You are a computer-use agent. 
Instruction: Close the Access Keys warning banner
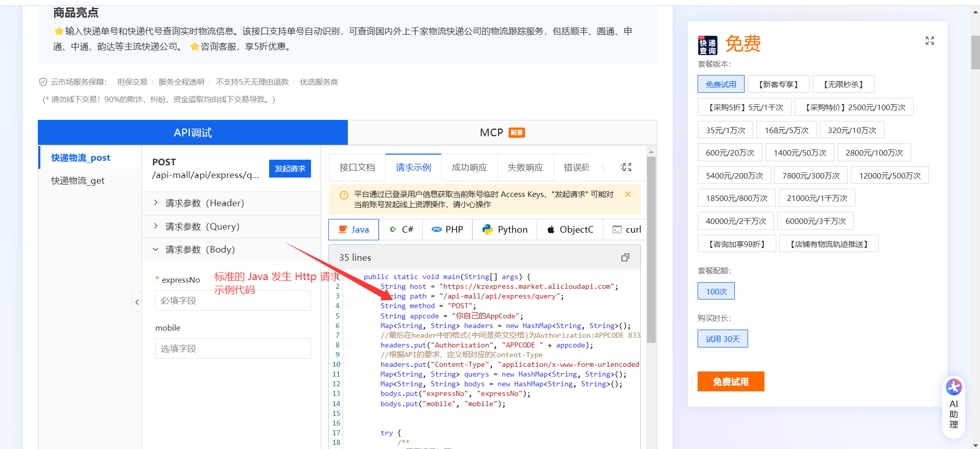[x=628, y=194]
